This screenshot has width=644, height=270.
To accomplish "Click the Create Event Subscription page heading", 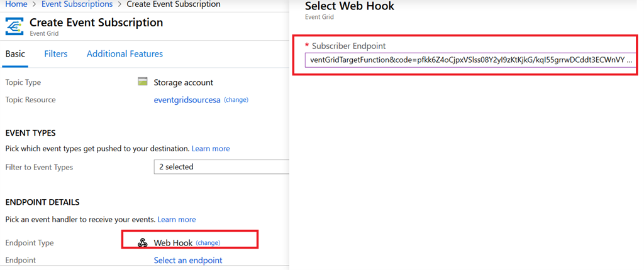I will click(x=96, y=23).
